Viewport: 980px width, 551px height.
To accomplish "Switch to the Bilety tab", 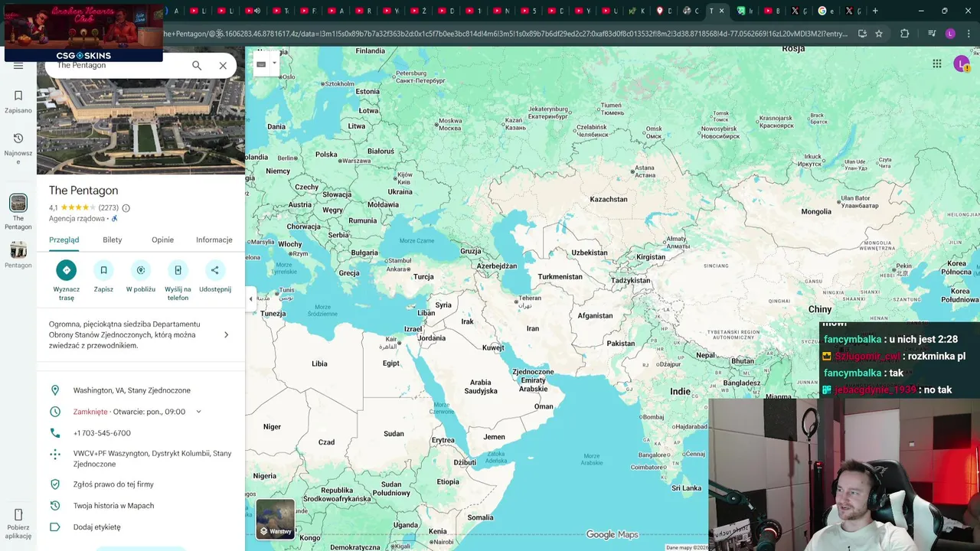I will tap(113, 240).
